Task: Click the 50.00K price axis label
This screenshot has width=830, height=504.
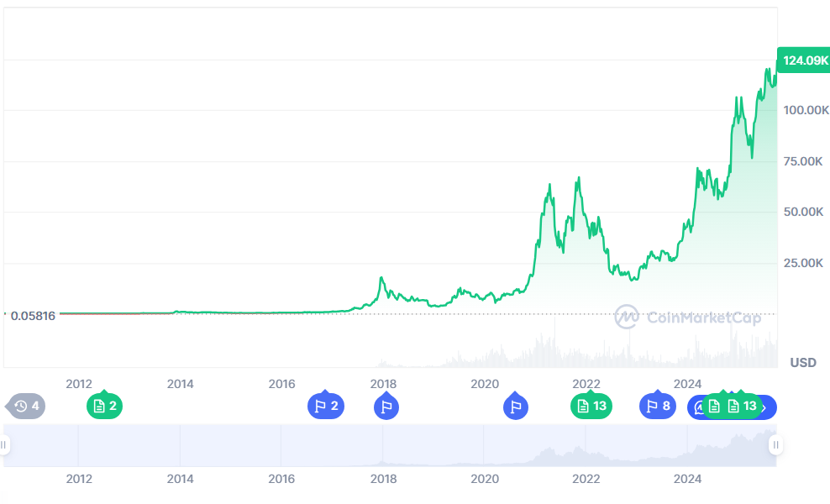Action: 803,212
